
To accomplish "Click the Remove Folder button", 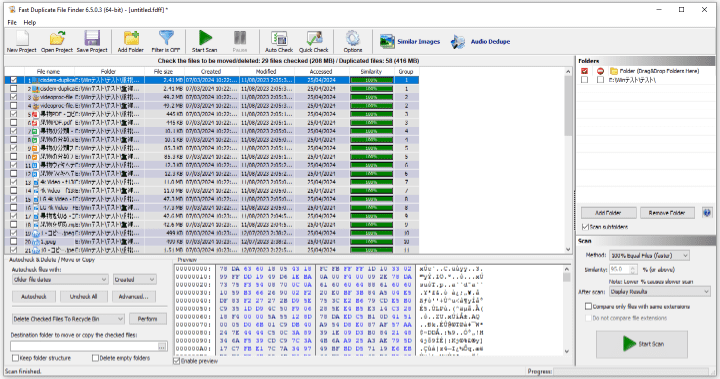I will [667, 213].
